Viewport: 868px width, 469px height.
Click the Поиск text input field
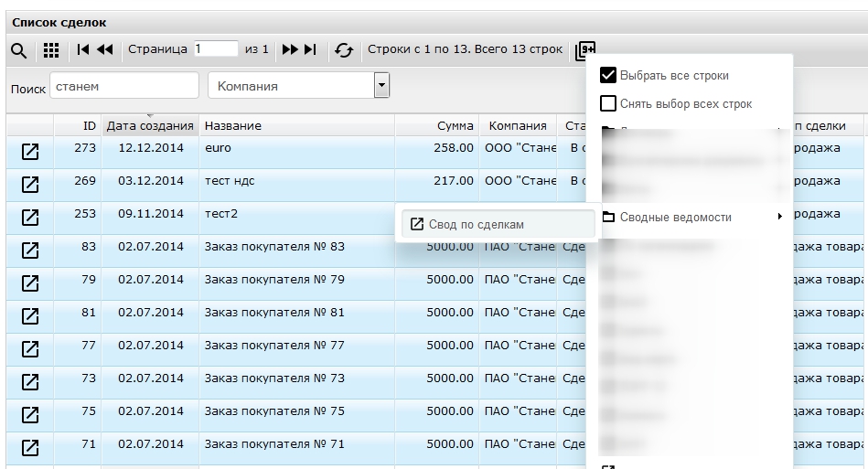pyautogui.click(x=123, y=87)
